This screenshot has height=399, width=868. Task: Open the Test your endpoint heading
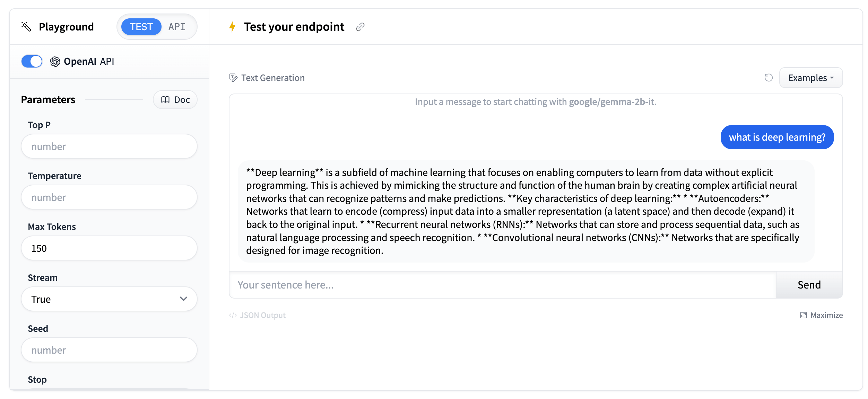pos(294,26)
